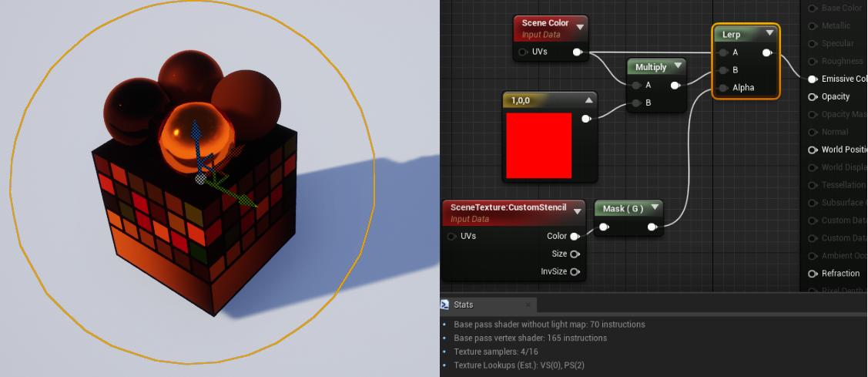
Task: Click the CustomStencil Size output pin
Action: (x=575, y=254)
